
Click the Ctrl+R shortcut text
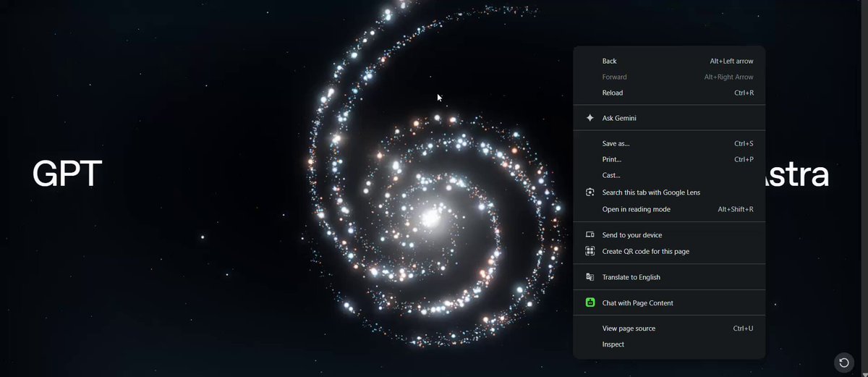click(744, 93)
